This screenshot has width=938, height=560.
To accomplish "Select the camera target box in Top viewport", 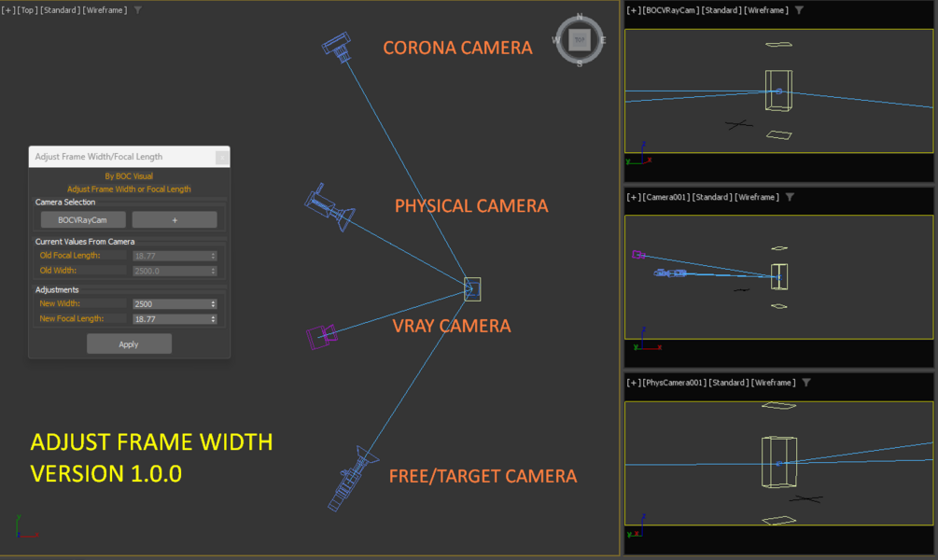I will point(472,289).
